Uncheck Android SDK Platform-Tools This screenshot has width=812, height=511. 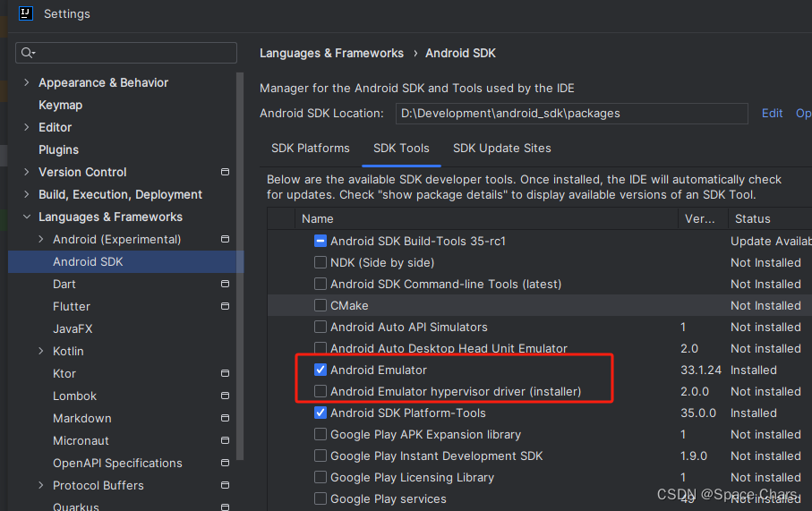[320, 413]
